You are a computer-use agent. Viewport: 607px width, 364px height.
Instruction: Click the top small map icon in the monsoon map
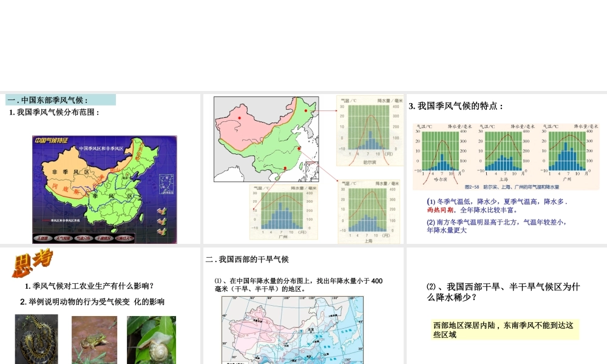click(x=162, y=211)
